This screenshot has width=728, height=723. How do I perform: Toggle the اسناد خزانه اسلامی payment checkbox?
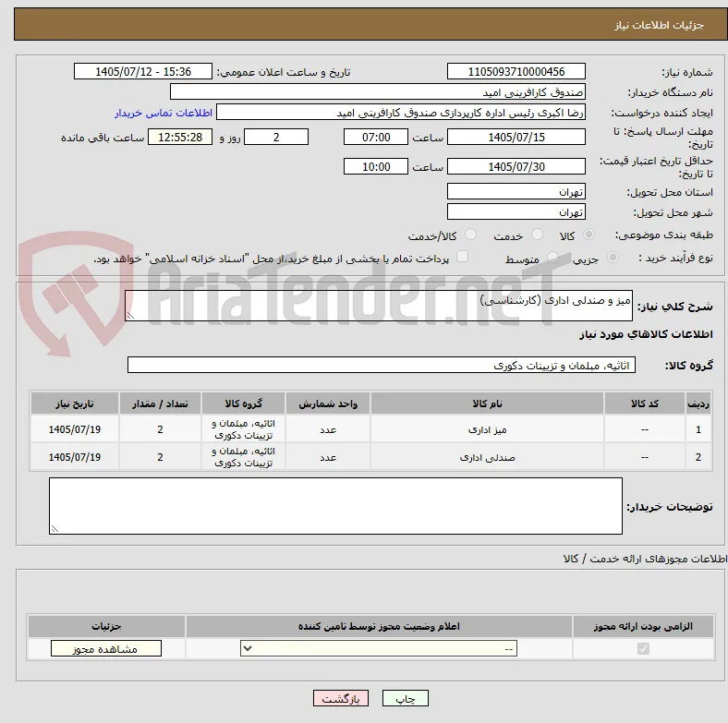(463, 257)
